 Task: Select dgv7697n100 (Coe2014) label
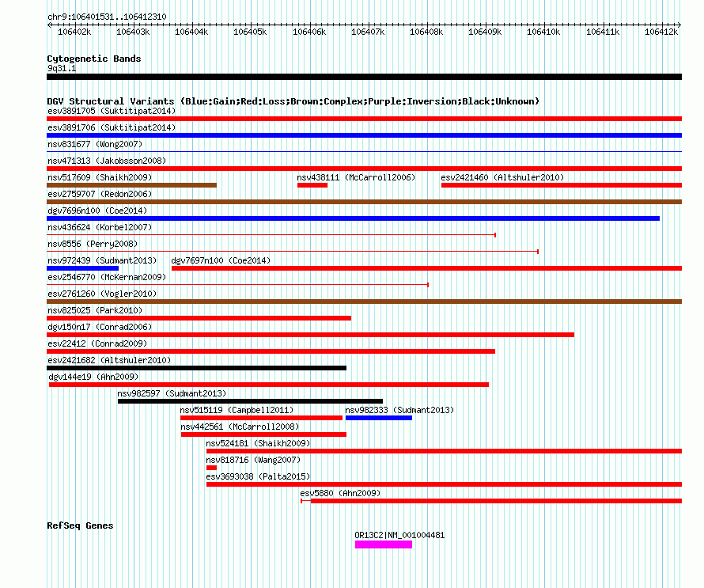pyautogui.click(x=221, y=260)
